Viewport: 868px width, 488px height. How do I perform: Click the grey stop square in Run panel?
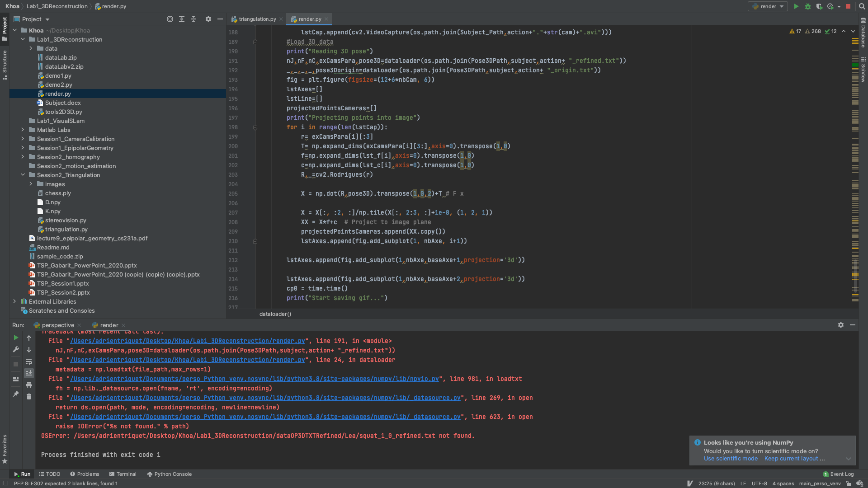[16, 364]
